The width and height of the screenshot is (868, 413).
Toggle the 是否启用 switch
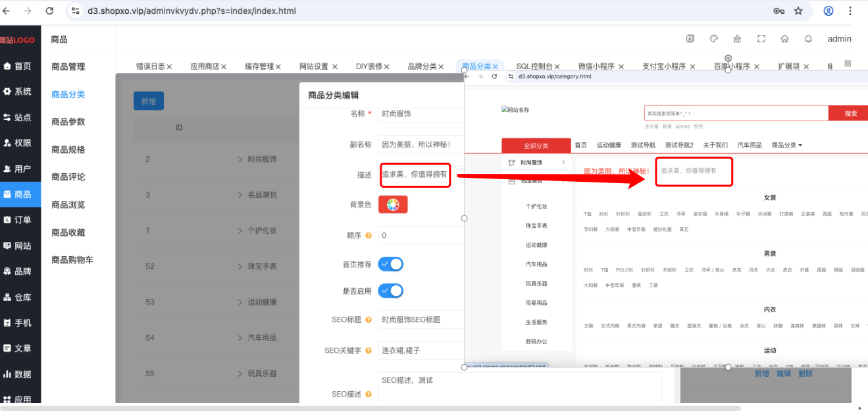pyautogui.click(x=391, y=290)
